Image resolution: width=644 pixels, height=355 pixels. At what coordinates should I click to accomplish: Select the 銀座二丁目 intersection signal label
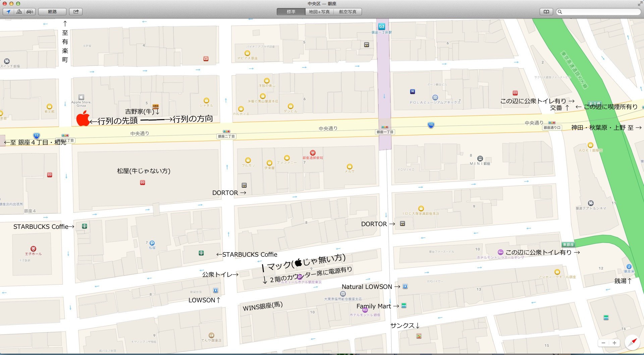(226, 136)
